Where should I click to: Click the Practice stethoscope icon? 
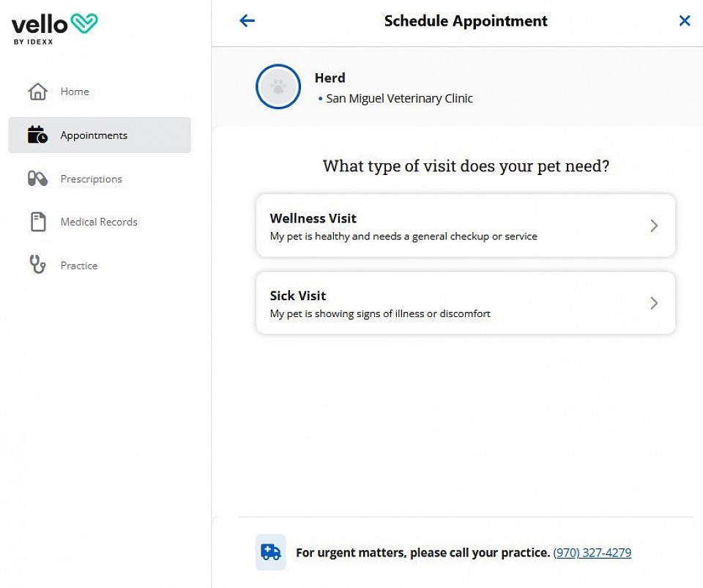pyautogui.click(x=37, y=264)
